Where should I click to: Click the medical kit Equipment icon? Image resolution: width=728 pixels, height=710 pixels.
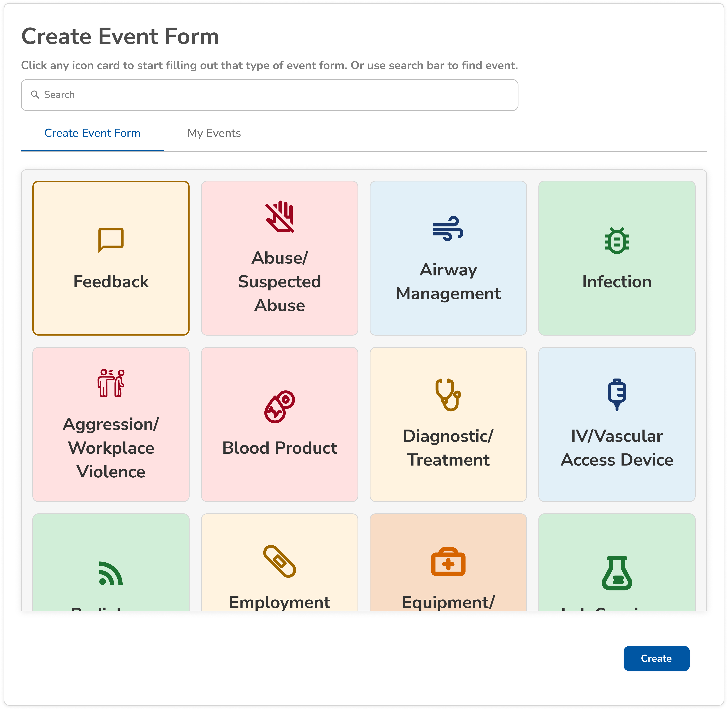(x=448, y=561)
